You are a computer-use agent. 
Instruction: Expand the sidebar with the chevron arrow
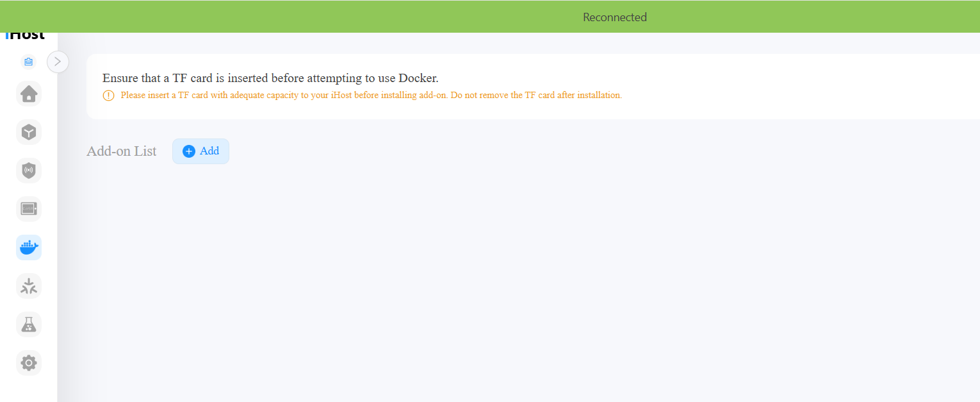click(x=58, y=62)
